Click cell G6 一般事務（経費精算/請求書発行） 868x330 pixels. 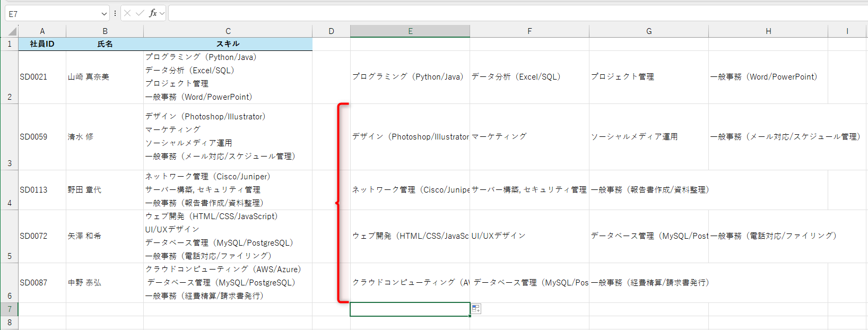point(649,283)
